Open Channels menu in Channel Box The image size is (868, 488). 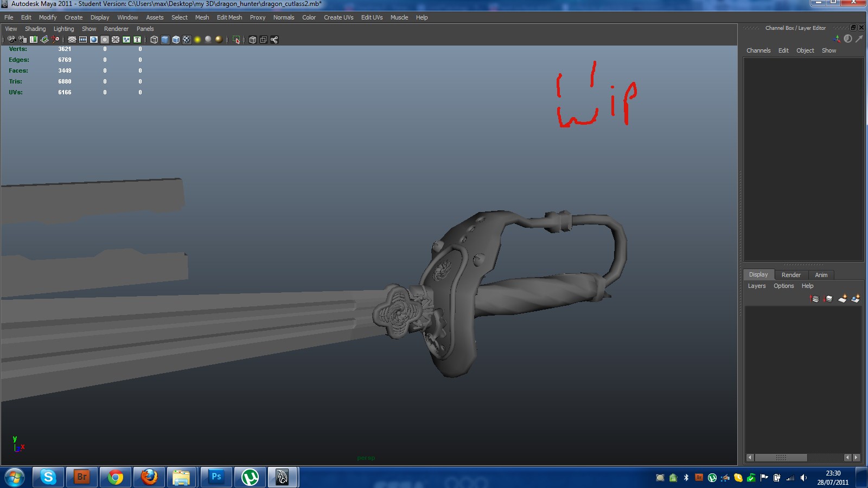click(758, 50)
